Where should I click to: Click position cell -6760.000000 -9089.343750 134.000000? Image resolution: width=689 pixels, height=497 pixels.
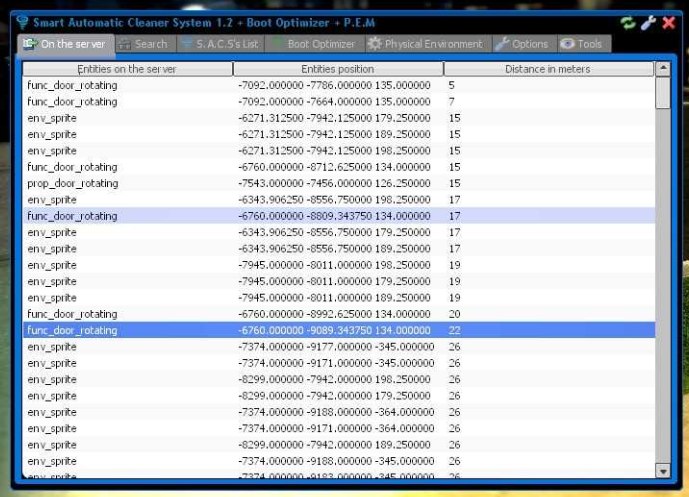click(334, 330)
